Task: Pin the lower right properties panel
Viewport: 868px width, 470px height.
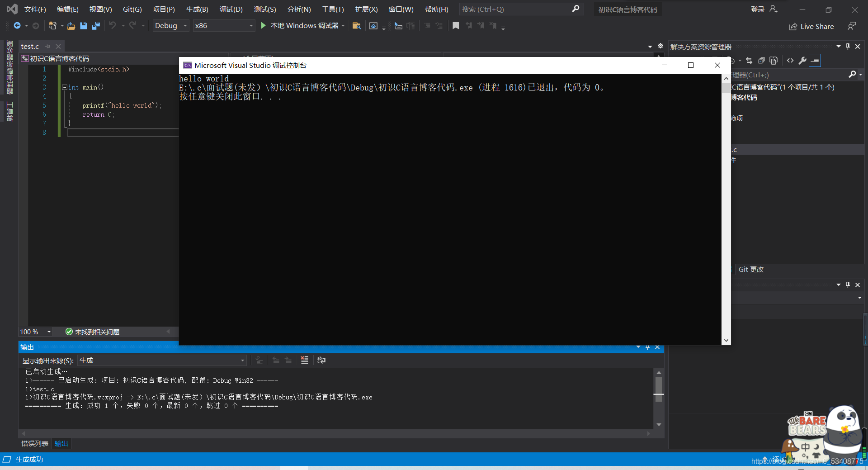Action: click(848, 285)
